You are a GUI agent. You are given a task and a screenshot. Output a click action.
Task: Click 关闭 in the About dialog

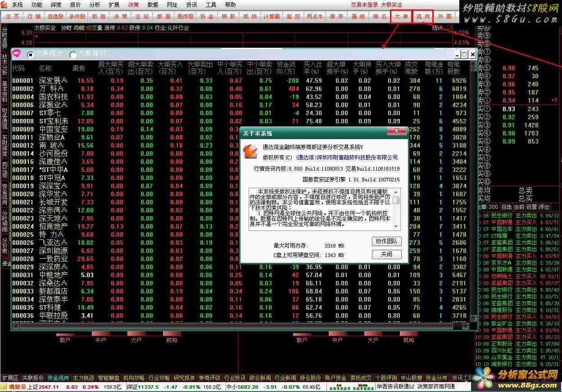386,254
